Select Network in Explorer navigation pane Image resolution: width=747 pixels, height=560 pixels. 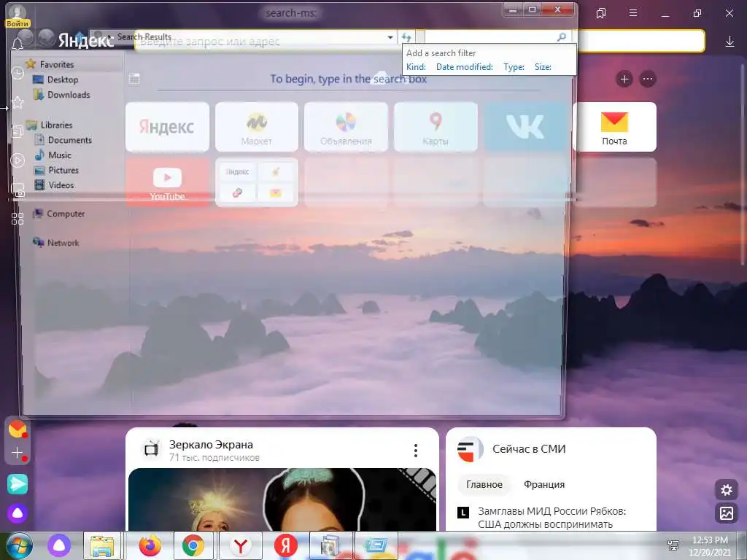coord(63,243)
